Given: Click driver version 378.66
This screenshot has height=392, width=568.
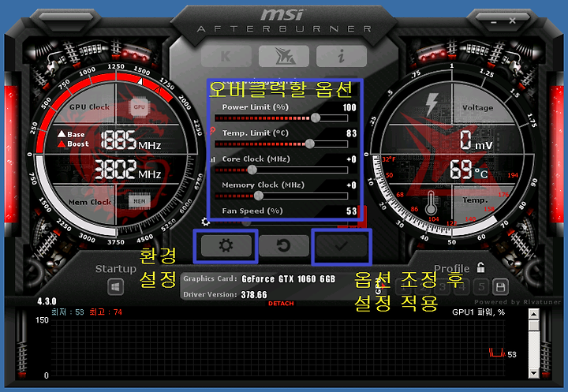Looking at the screenshot, I should (x=254, y=294).
